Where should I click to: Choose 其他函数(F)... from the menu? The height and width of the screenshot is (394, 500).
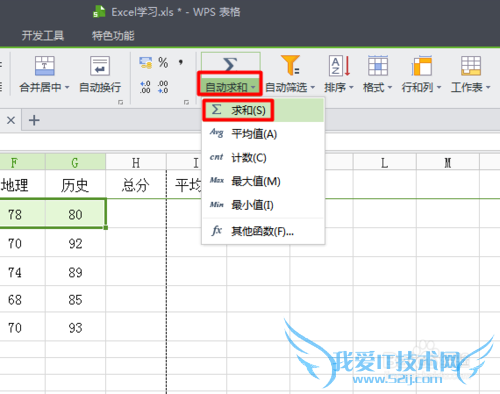[x=263, y=231]
